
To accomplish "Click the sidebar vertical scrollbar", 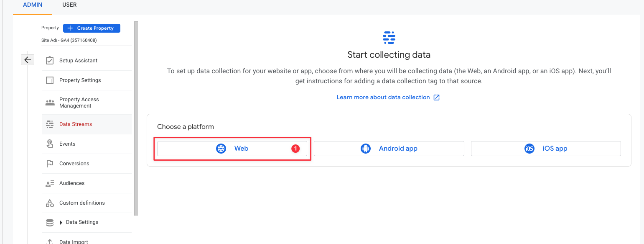I will 136,118.
